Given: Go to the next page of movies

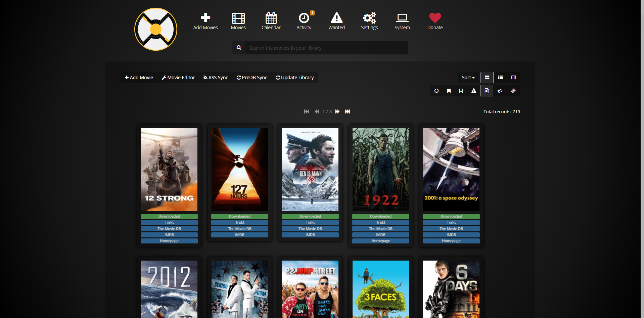Looking at the screenshot, I should click(x=337, y=111).
